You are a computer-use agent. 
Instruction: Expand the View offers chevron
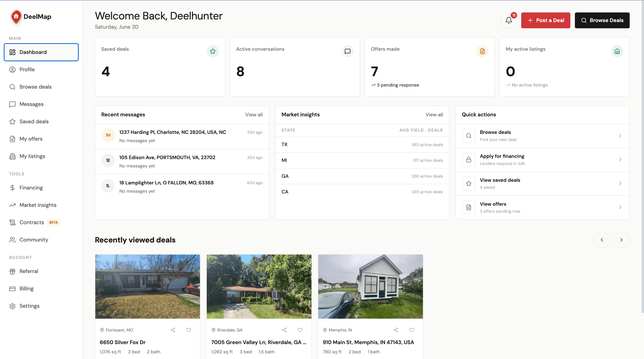[x=620, y=208]
